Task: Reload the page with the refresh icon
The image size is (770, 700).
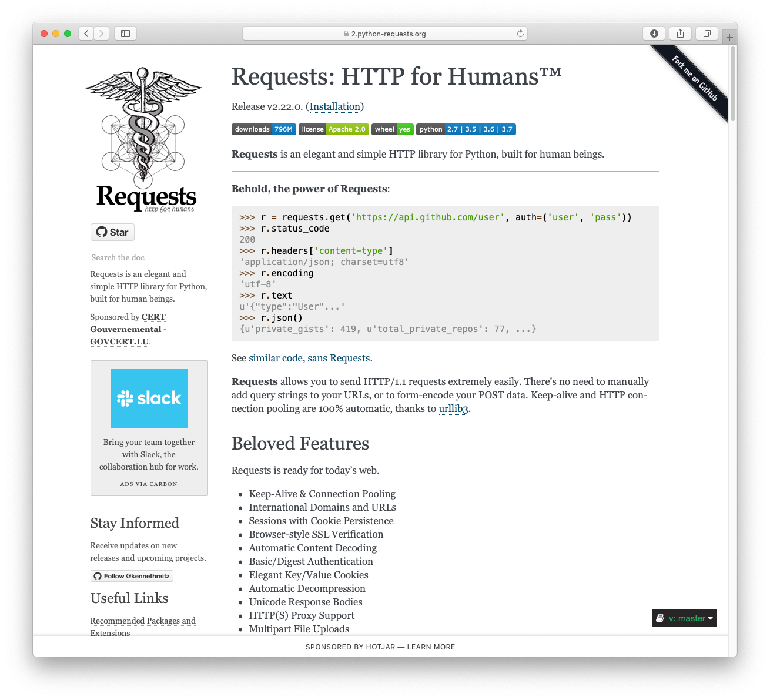Action: point(520,34)
